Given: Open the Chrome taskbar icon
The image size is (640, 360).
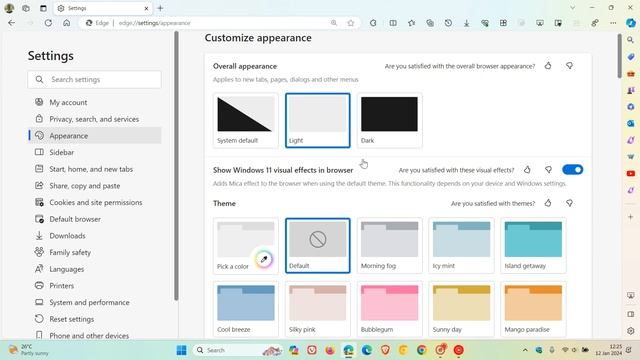Looking at the screenshot, I should [x=422, y=350].
